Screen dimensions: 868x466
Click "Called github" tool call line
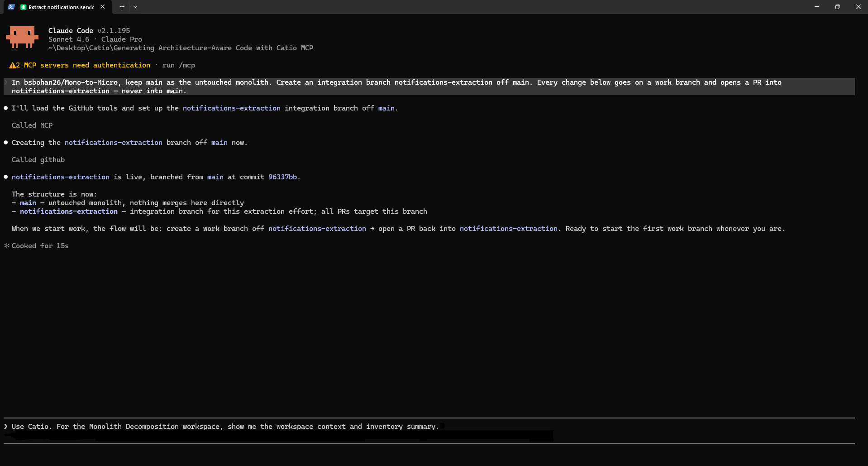(38, 160)
